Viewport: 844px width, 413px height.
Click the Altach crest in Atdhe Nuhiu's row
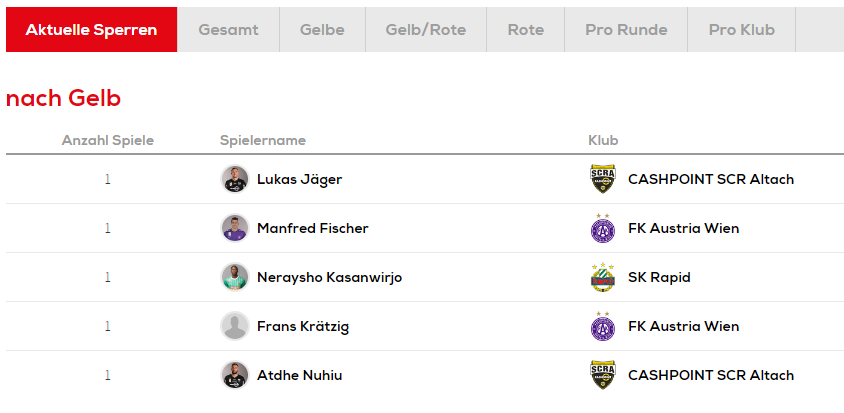pos(602,375)
